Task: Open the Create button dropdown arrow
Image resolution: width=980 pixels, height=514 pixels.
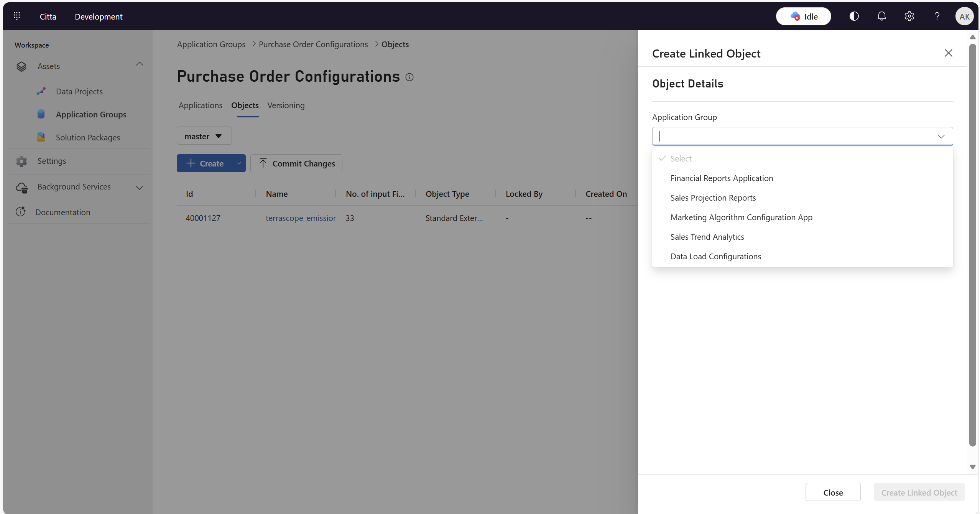Action: (x=238, y=163)
